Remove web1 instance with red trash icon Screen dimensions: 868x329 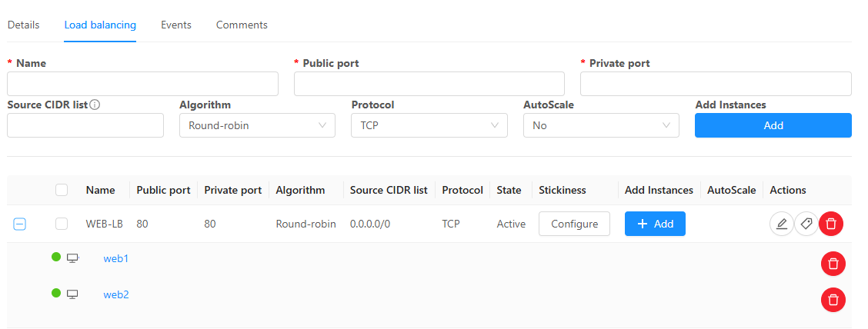[x=833, y=264]
